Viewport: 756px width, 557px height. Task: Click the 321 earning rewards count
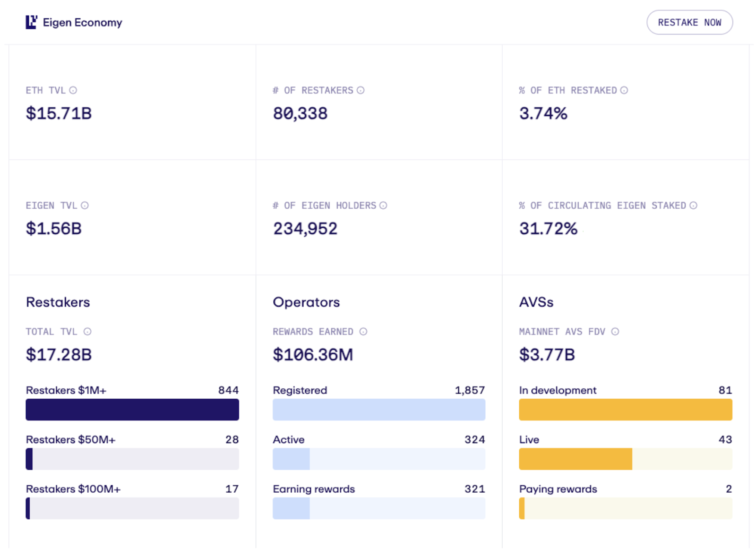tap(475, 489)
